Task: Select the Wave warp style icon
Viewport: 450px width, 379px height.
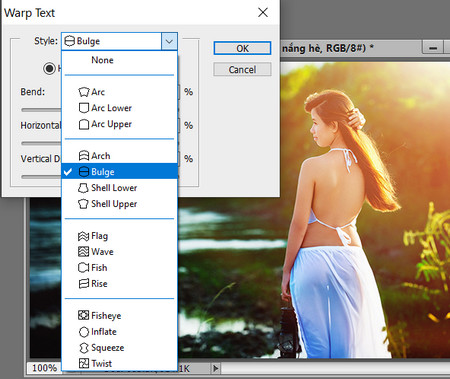Action: point(83,252)
